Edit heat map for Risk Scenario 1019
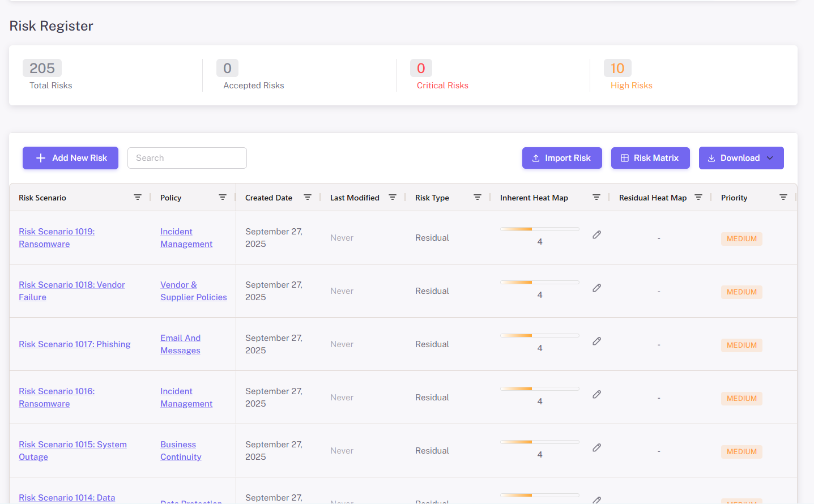 [597, 235]
